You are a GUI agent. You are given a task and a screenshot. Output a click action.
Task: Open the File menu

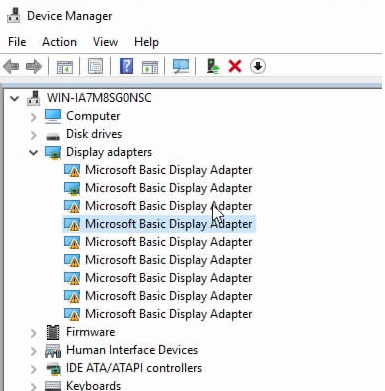17,42
